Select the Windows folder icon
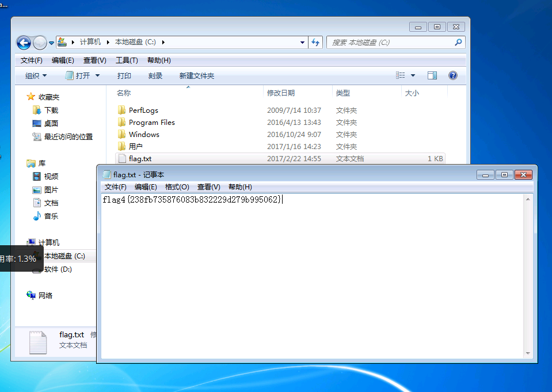552x392 pixels. click(122, 134)
